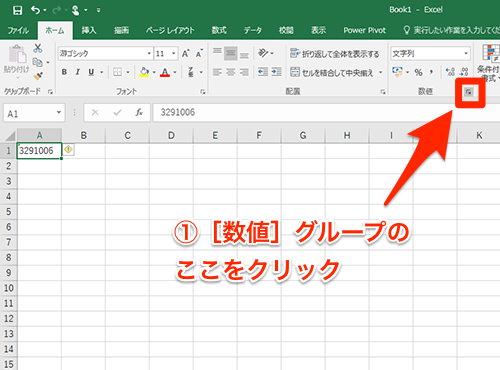Toggle bold formatting

pyautogui.click(x=64, y=72)
